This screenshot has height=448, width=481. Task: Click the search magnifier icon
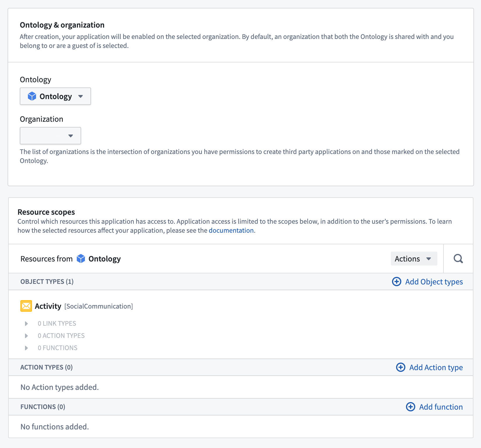(458, 259)
